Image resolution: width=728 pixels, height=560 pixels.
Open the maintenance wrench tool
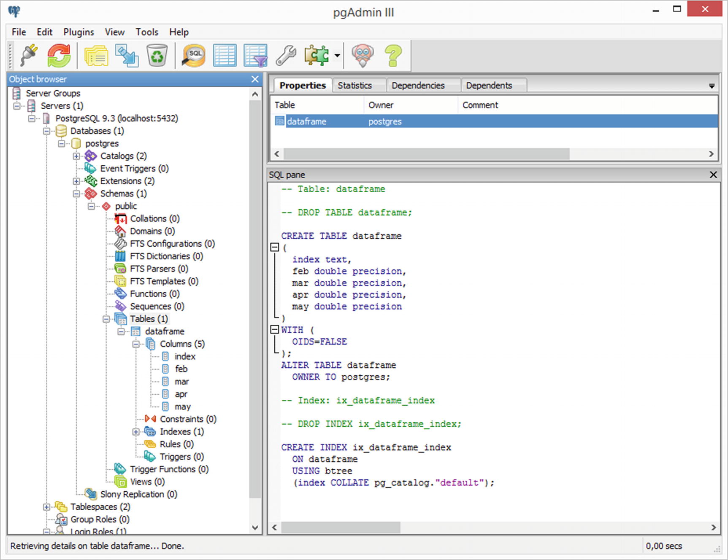point(286,55)
